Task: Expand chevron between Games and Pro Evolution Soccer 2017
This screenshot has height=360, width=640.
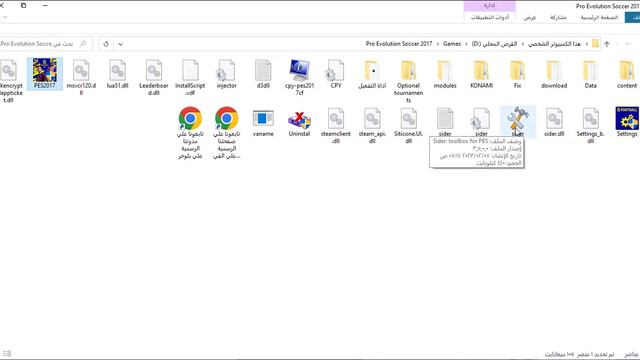Action: 438,44
